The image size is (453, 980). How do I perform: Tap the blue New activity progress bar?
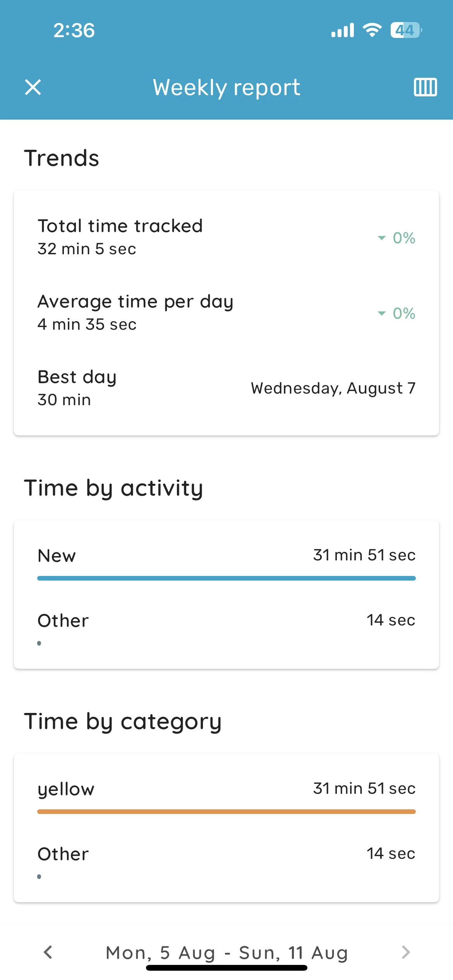226,578
